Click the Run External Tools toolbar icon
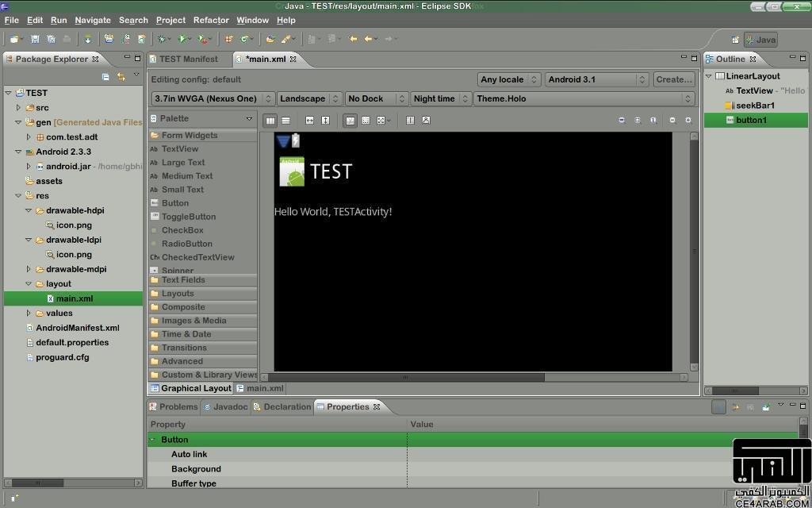 click(202, 39)
